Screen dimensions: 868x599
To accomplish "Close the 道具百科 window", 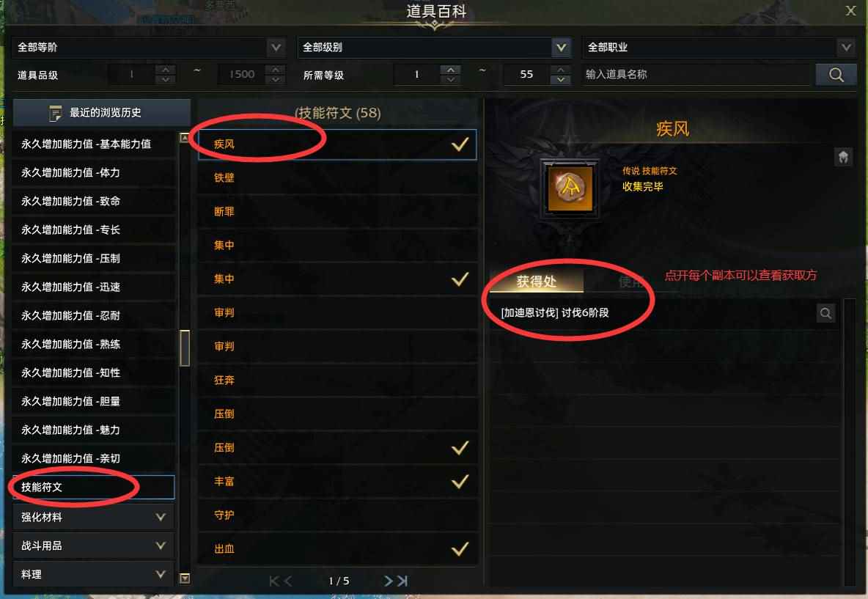I will (x=851, y=10).
